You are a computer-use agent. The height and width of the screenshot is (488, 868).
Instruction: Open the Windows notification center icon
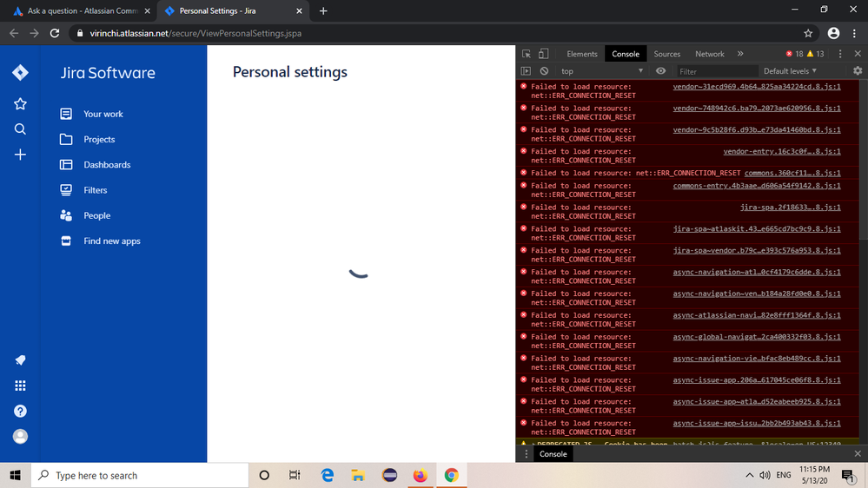point(847,475)
